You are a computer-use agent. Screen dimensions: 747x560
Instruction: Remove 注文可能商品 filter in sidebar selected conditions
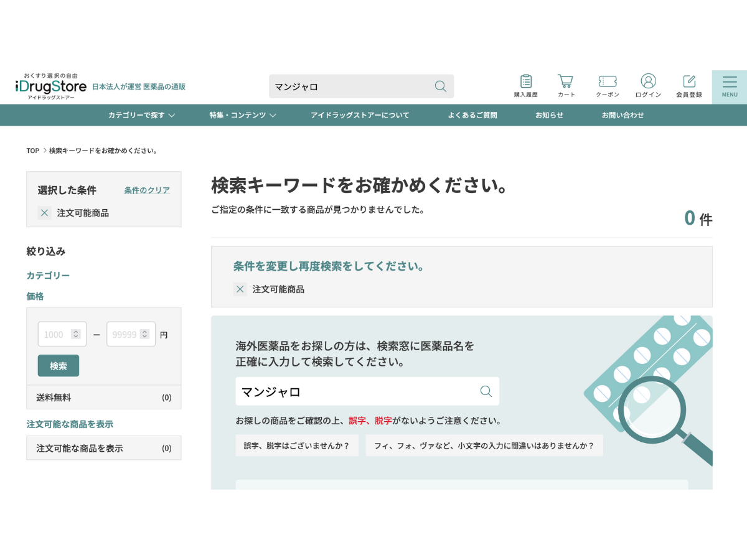[44, 213]
